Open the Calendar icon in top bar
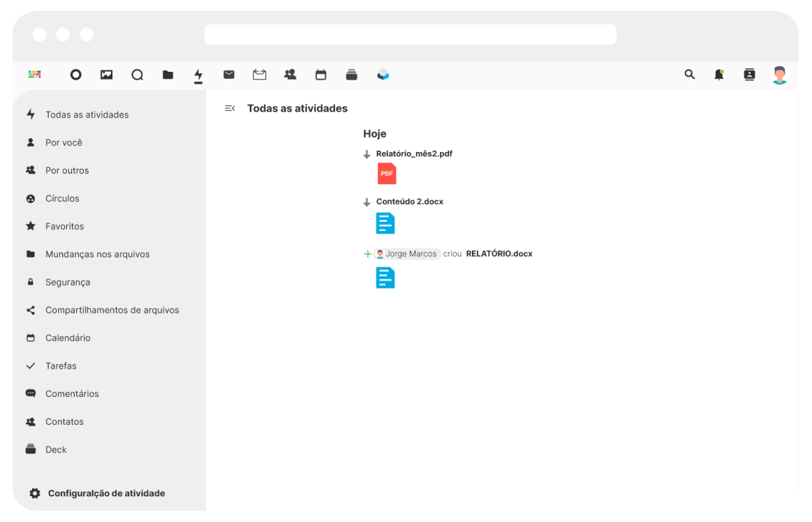Viewport: 812px width, 522px height. point(320,75)
